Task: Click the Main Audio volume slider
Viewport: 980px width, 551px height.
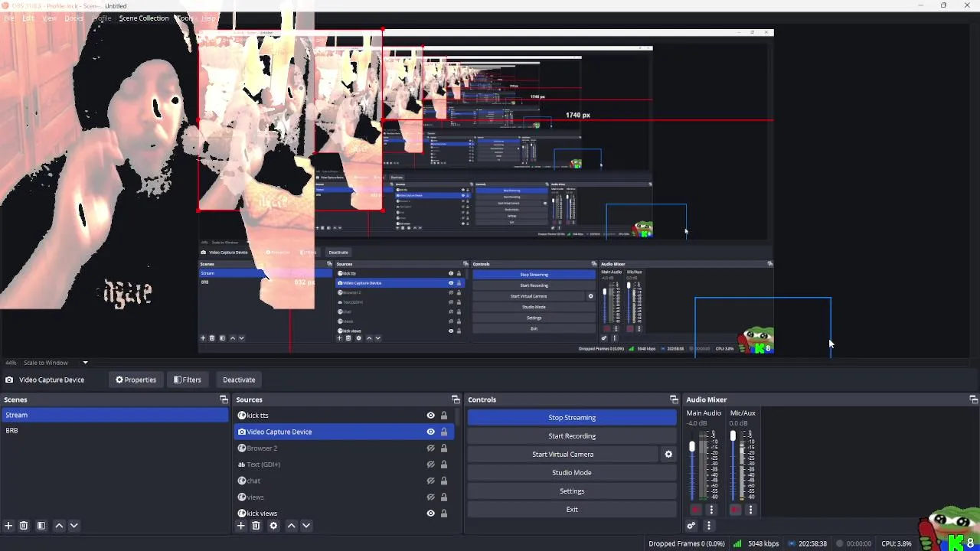Action: click(x=692, y=467)
